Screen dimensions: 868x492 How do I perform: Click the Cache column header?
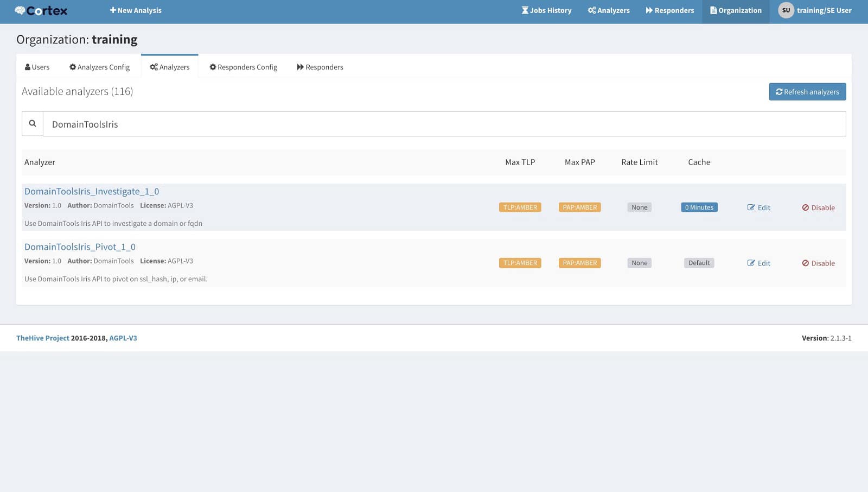tap(699, 162)
